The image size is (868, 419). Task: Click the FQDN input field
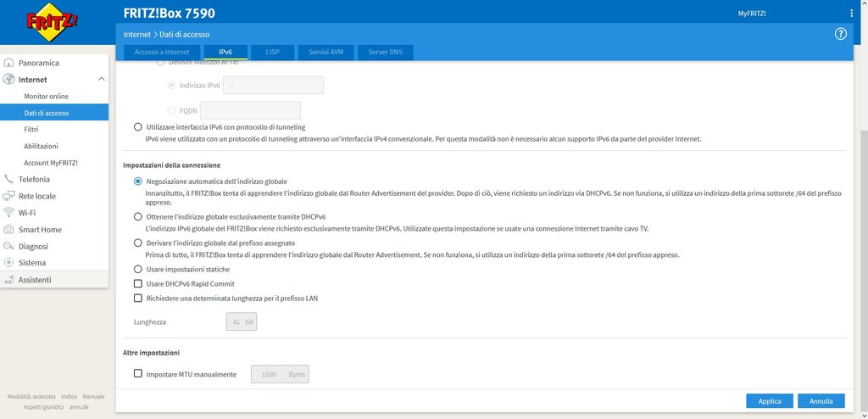pos(250,110)
